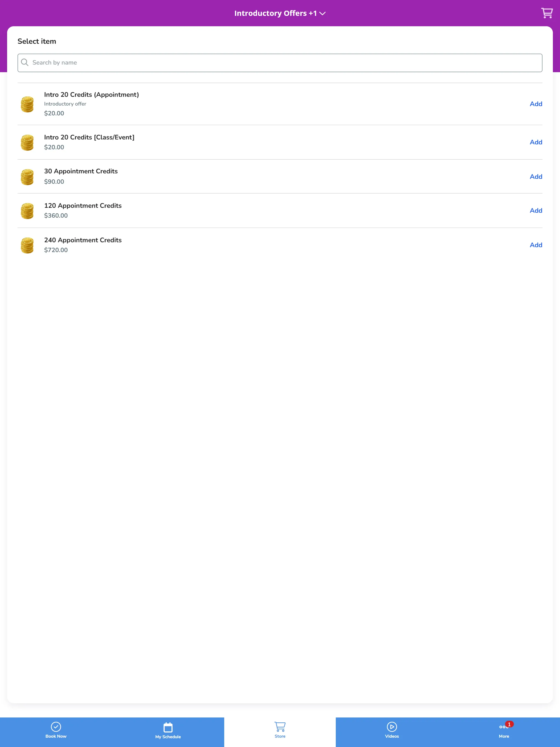
Task: Click the coin stack icon for 30 Credits
Action: point(28,176)
